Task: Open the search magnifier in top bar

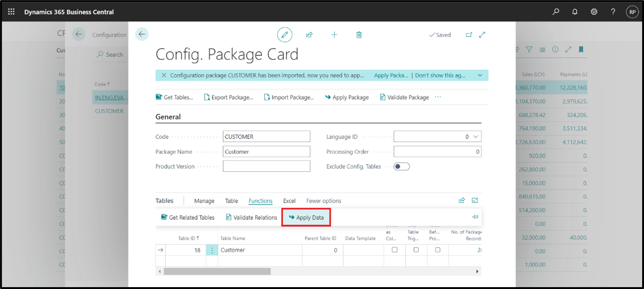Action: (x=556, y=12)
